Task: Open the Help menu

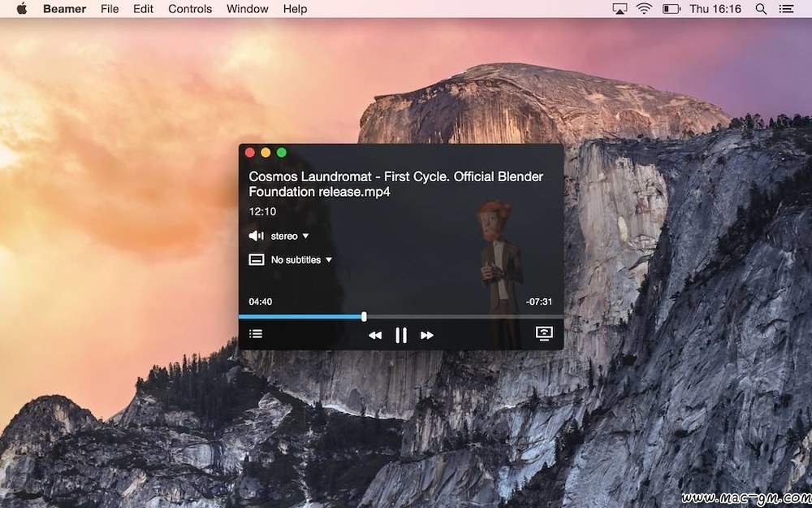Action: point(296,9)
